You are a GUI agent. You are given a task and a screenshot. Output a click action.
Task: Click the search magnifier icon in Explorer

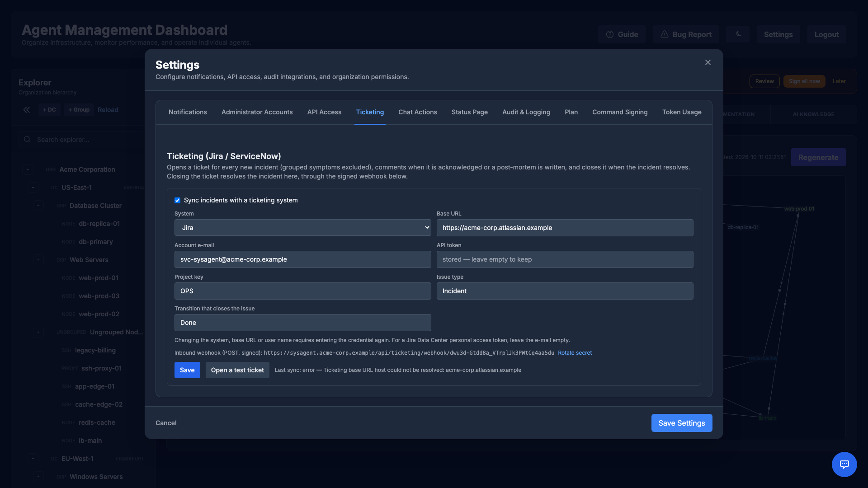pyautogui.click(x=28, y=140)
